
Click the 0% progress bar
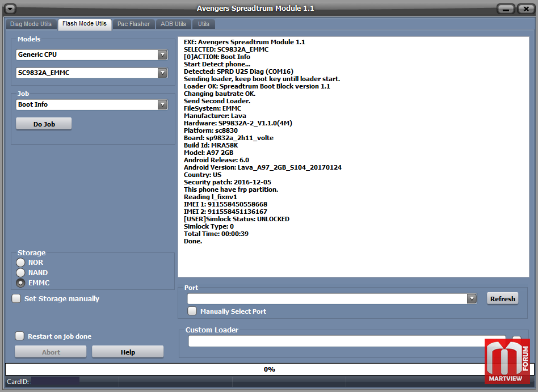(270, 369)
